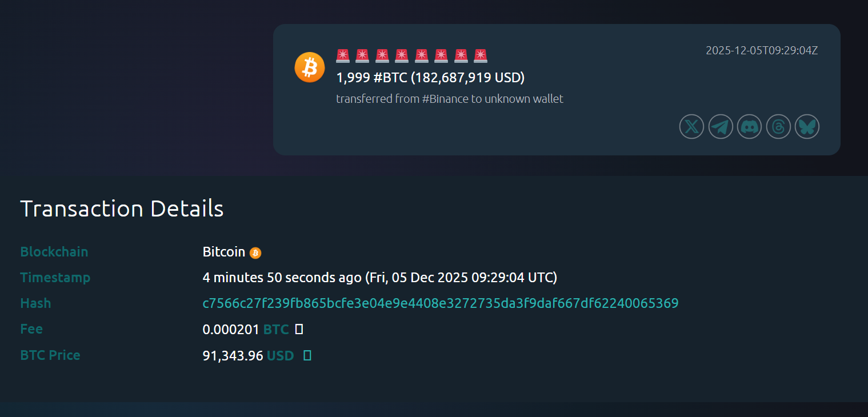
Task: Click the first red siren emoji
Action: (343, 56)
